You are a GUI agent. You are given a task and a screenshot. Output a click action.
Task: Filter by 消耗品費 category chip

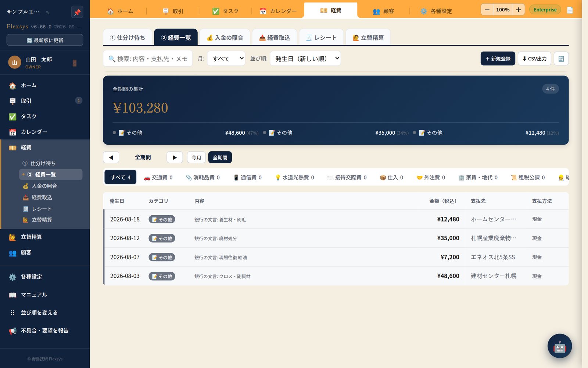[202, 177]
